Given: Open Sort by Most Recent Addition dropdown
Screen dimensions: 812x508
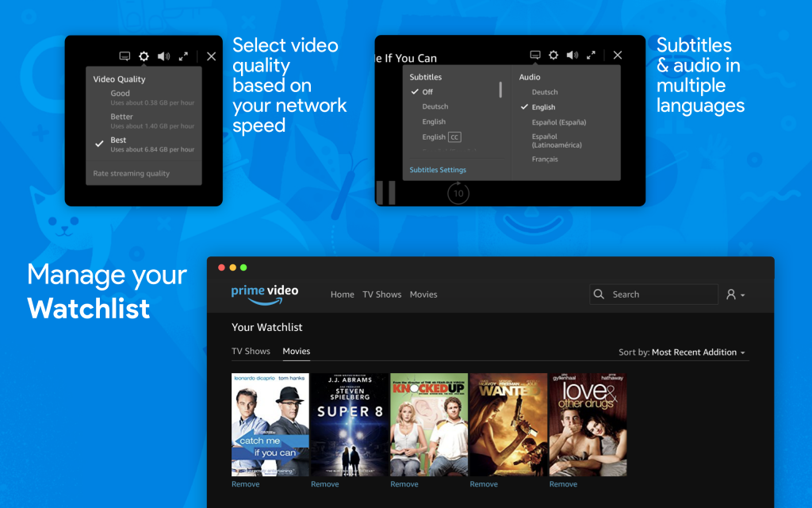Looking at the screenshot, I should point(682,352).
